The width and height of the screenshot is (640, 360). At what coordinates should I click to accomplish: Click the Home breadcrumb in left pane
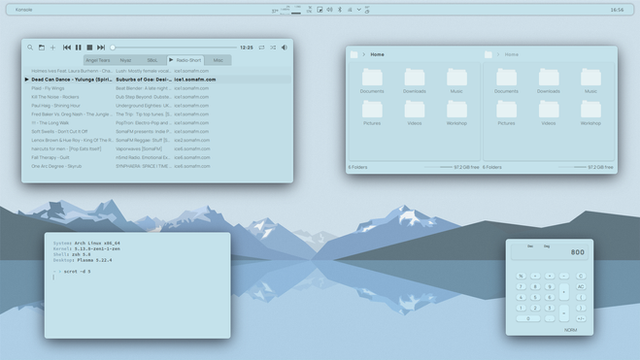[x=377, y=54]
